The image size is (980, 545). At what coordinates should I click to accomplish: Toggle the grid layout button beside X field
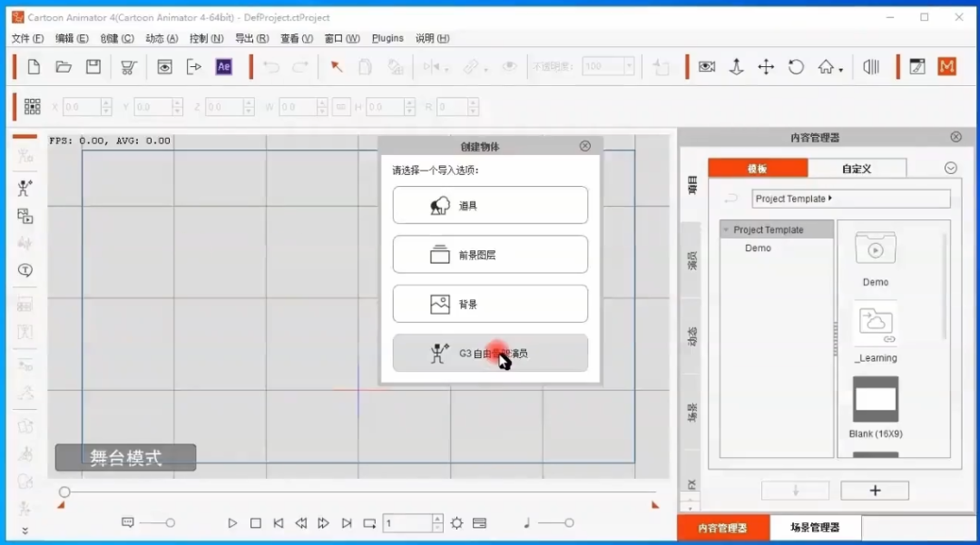click(x=32, y=106)
